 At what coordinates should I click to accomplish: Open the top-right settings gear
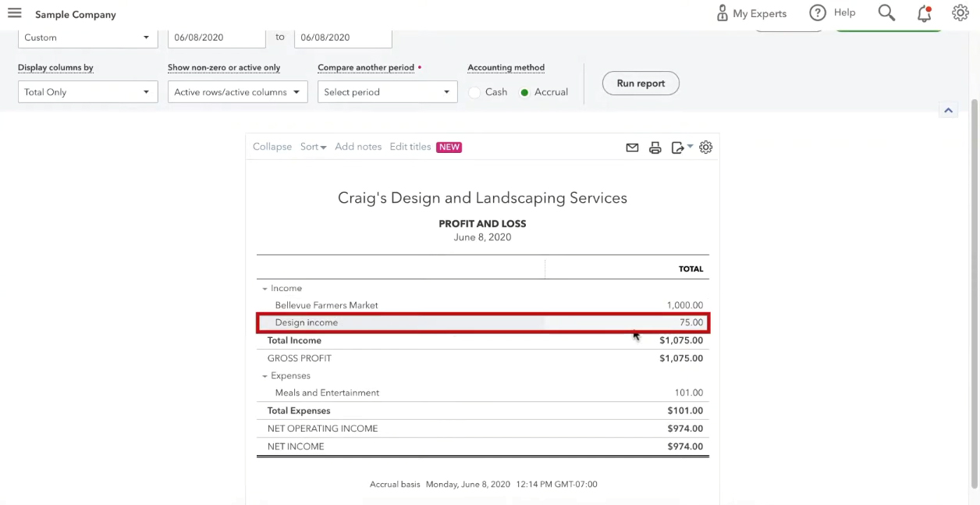pos(960,13)
